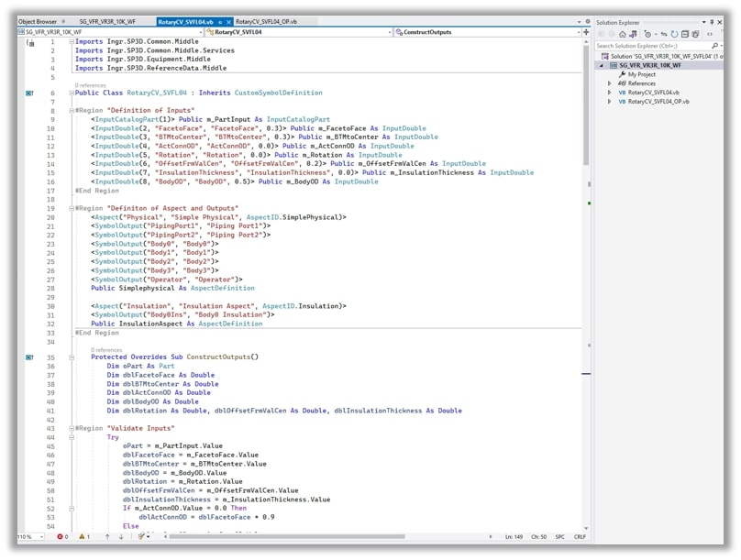The width and height of the screenshot is (741, 560).
Task: Click Collapse All icon in Solution Explorer
Action: (x=685, y=34)
